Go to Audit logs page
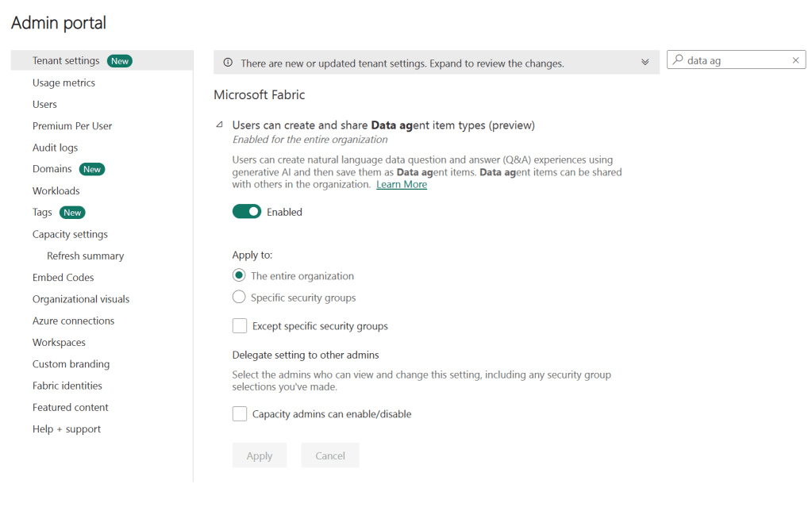812x511 pixels. (55, 148)
